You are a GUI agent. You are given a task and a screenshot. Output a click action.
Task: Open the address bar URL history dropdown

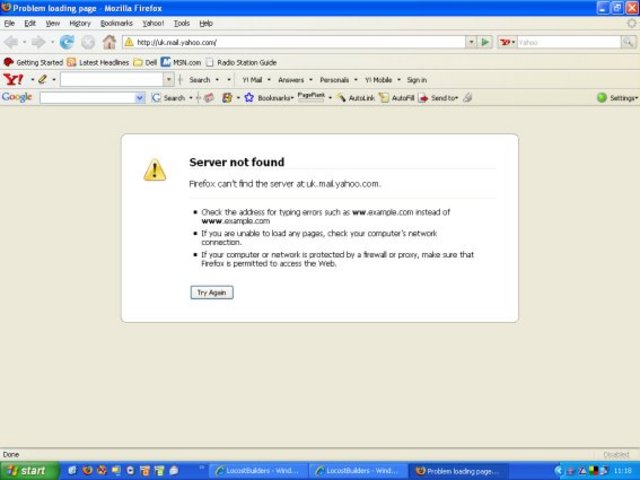pyautogui.click(x=471, y=42)
